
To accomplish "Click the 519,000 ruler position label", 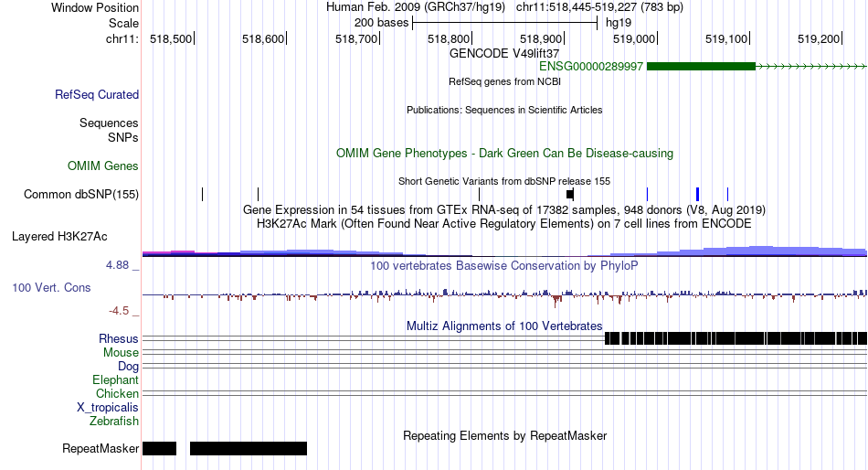I will click(x=634, y=38).
